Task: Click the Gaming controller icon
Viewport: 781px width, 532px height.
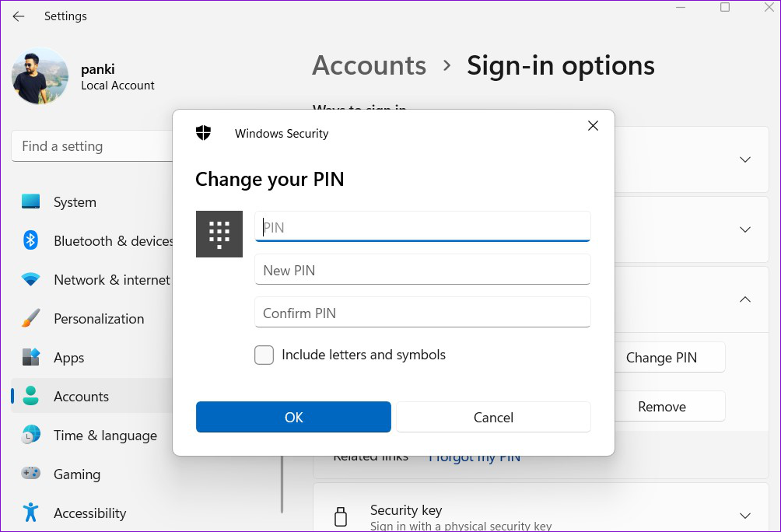Action: (31, 473)
